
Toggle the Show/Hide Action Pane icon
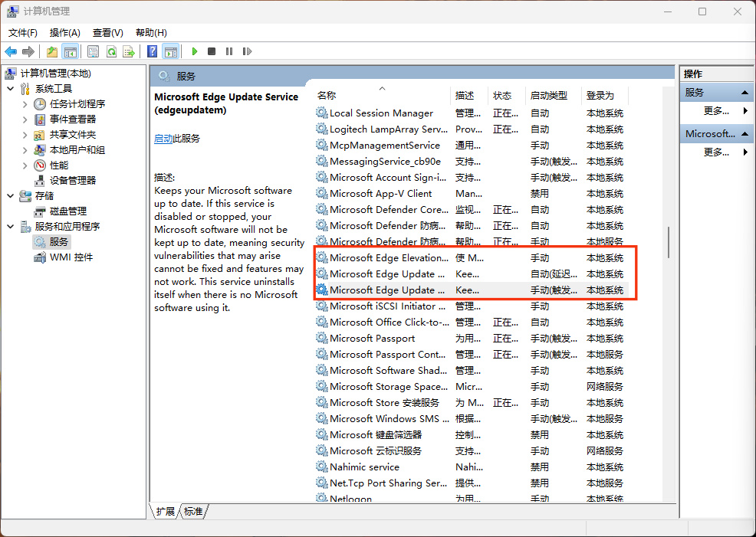(x=171, y=51)
